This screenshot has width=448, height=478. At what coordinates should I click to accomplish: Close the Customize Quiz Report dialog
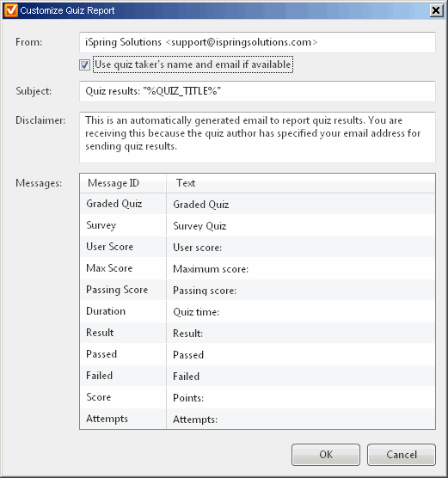pos(436,10)
